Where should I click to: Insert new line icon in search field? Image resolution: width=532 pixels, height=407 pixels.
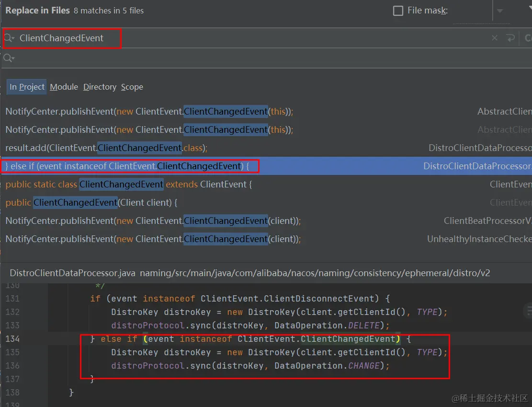[x=510, y=38]
